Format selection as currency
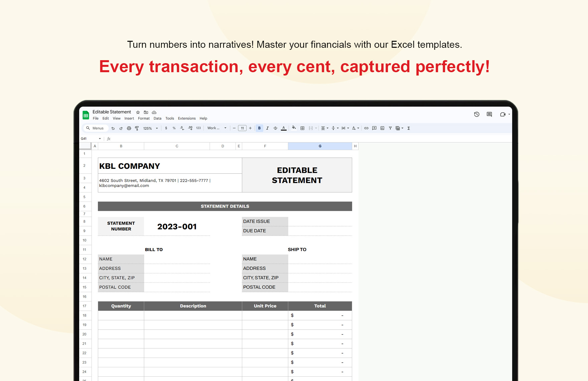The image size is (588, 381). click(166, 128)
